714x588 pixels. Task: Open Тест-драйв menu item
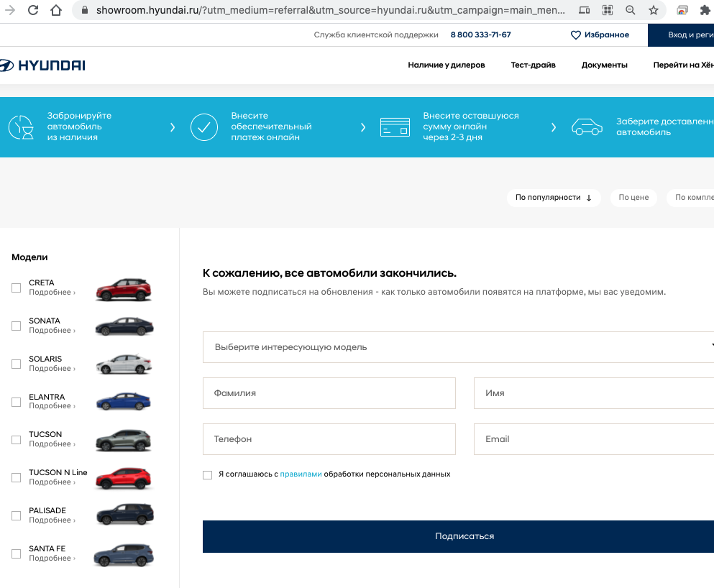[x=533, y=65]
